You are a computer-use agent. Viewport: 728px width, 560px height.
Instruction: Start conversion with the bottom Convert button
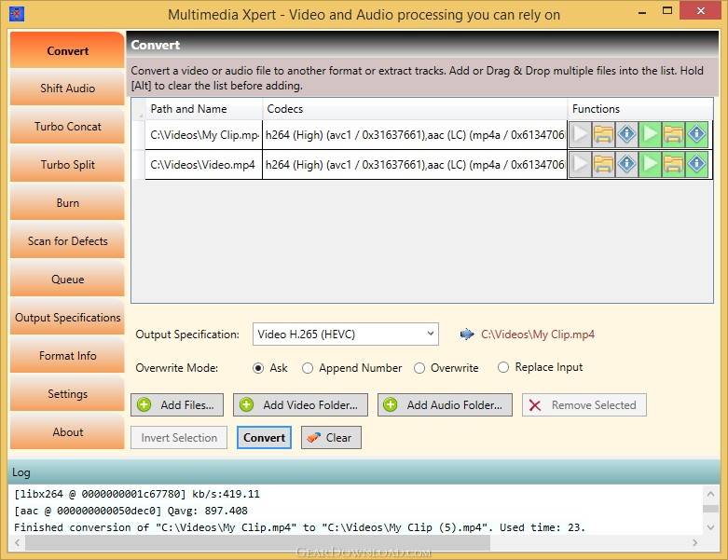[264, 438]
